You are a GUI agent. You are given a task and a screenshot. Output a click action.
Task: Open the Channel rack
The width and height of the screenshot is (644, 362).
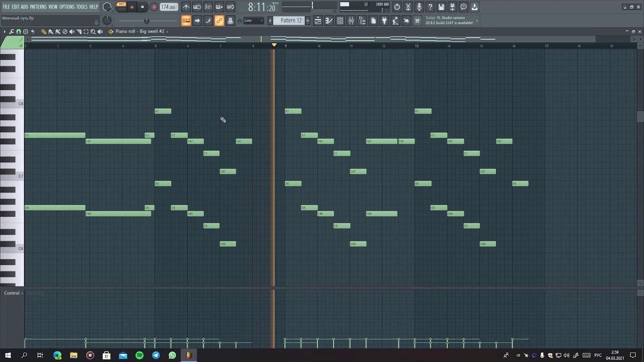point(340,21)
